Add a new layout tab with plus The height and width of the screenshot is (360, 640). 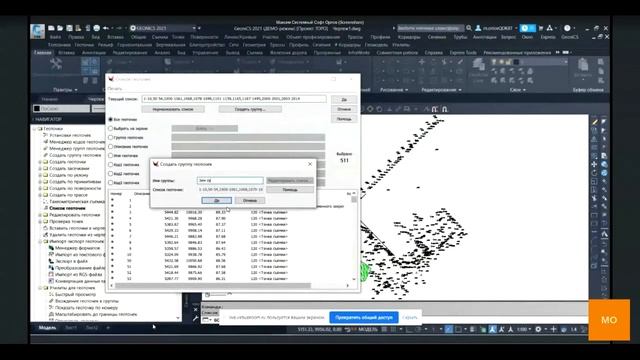pos(108,327)
